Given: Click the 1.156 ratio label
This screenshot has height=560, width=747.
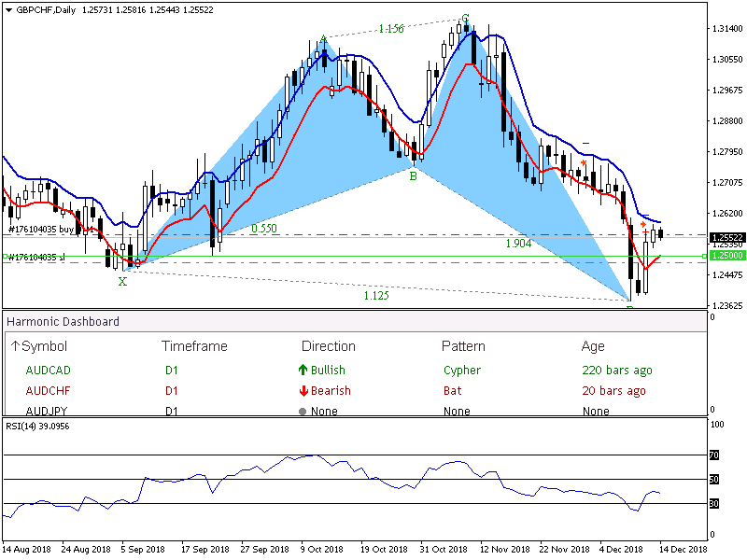Looking at the screenshot, I should coord(391,29).
